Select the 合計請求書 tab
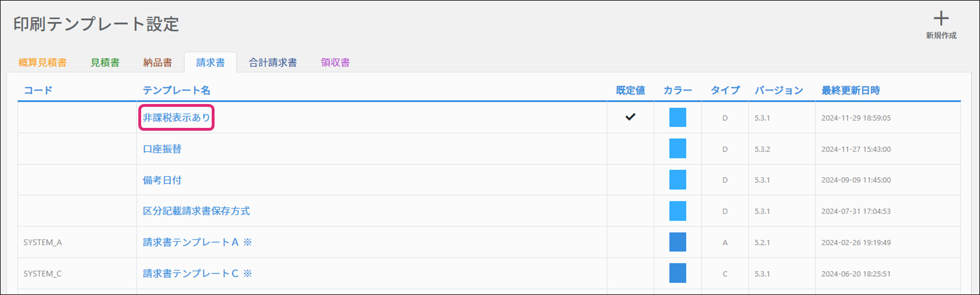 tap(273, 63)
